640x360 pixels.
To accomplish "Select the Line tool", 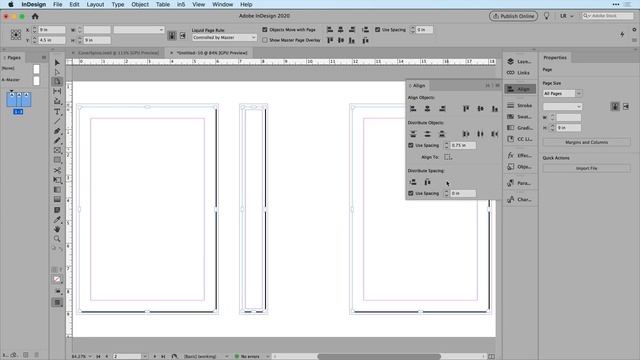I will pyautogui.click(x=57, y=121).
